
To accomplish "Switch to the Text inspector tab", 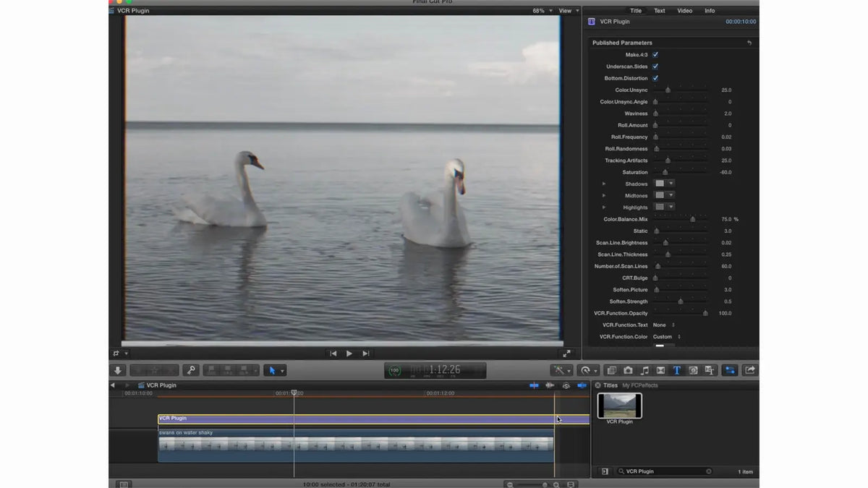I will [660, 11].
